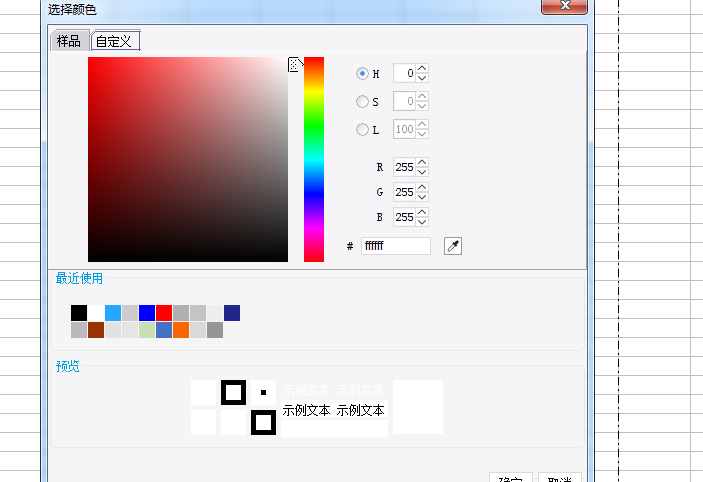Choose the red recent color swatch

pyautogui.click(x=164, y=313)
